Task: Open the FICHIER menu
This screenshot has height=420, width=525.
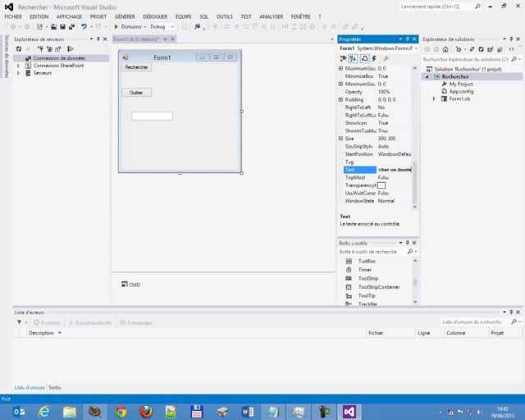Action: 13,16
